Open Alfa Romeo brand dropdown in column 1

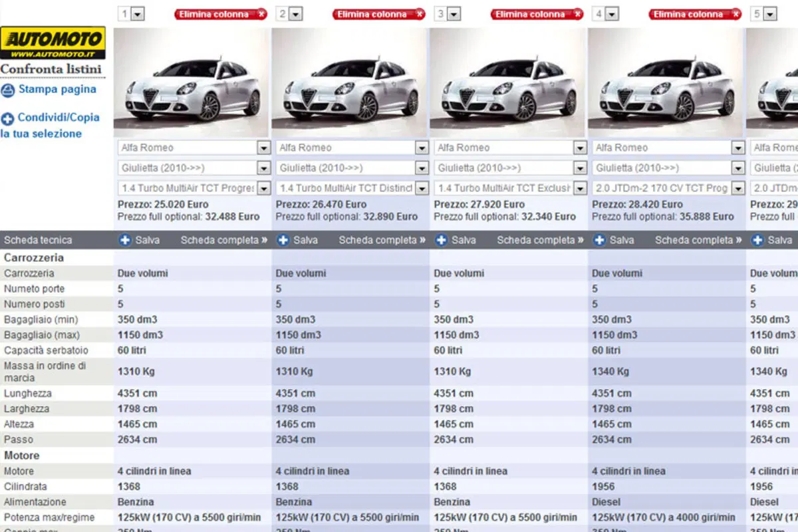click(x=194, y=148)
